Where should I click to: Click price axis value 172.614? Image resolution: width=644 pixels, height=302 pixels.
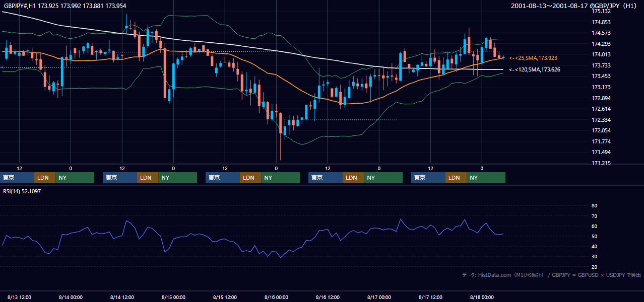point(601,109)
